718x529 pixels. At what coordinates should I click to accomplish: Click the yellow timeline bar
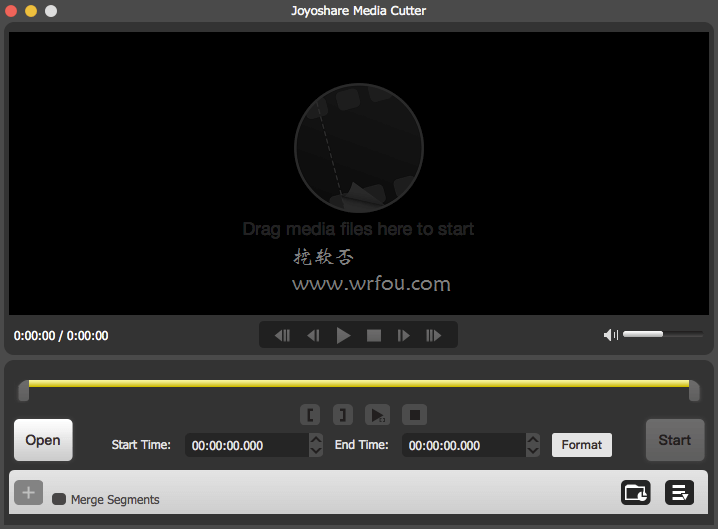pos(359,383)
